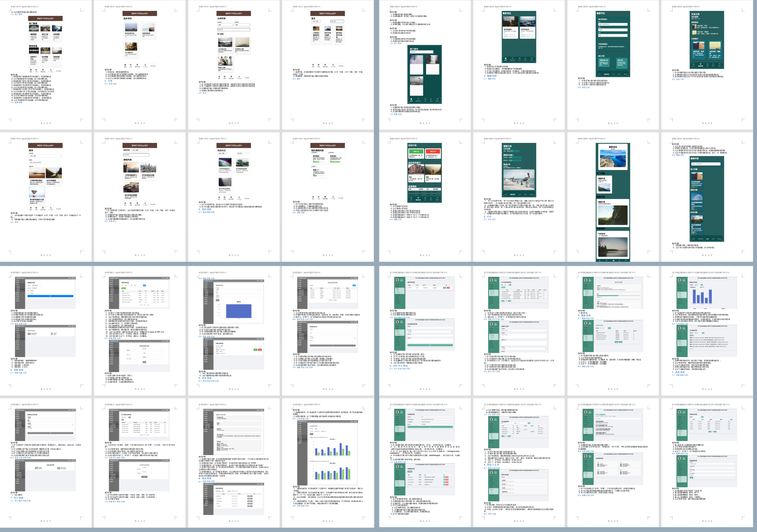The width and height of the screenshot is (757, 532).
Task: Click the heart icon in 运动计划 mockup navigation
Action: [x=418, y=198]
